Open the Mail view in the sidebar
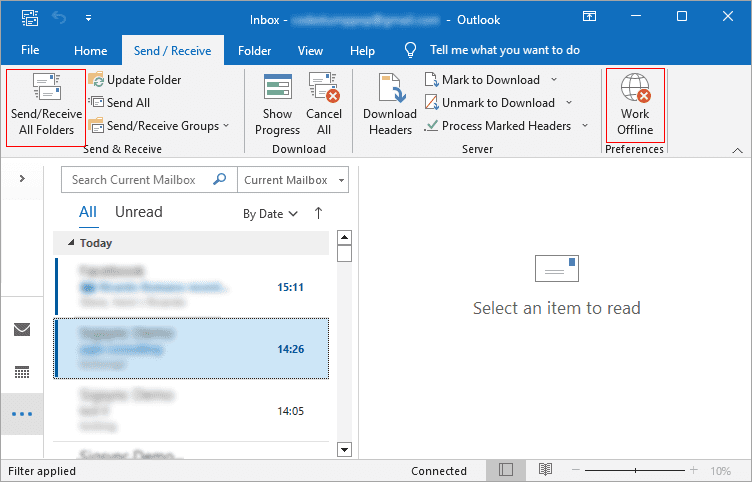This screenshot has height=482, width=752. coord(22,329)
